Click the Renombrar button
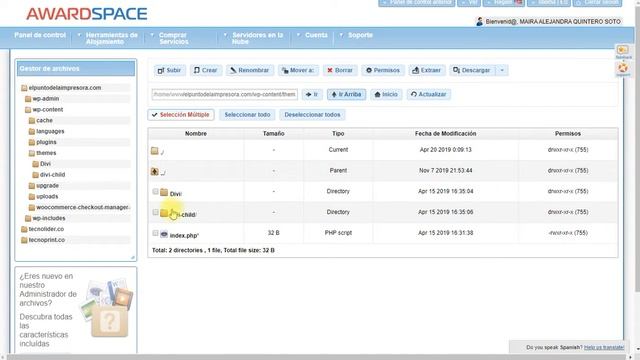The width and height of the screenshot is (640, 360). tap(249, 70)
